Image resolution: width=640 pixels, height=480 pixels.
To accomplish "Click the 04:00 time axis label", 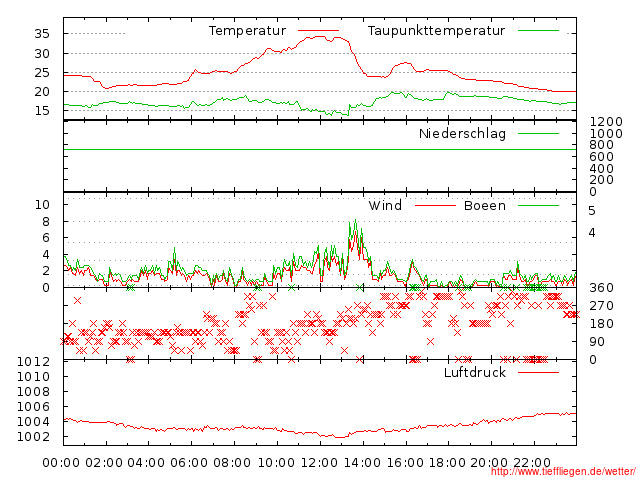I will pos(147,463).
